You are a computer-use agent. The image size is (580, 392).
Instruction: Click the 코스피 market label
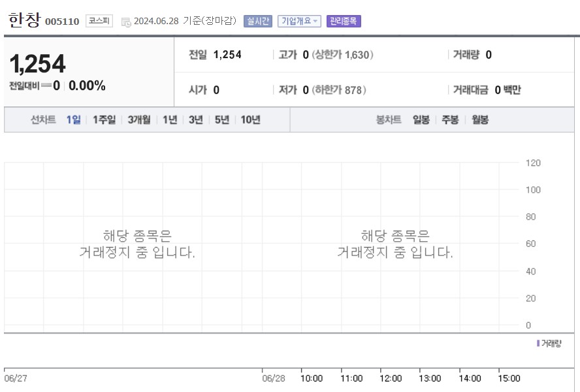coord(99,21)
